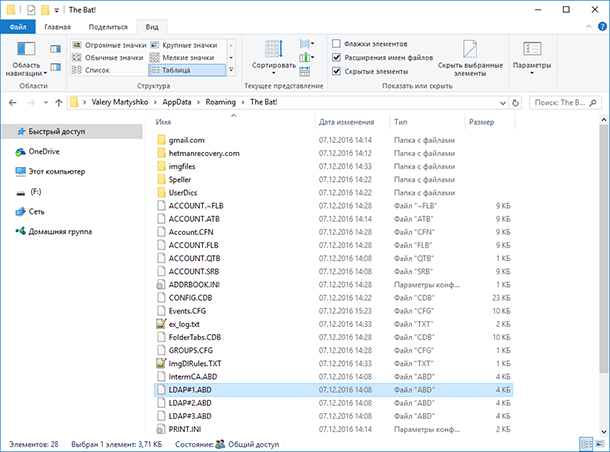Image resolution: width=610 pixels, height=452 pixels.
Task: Sort by Имя column header
Action: pyautogui.click(x=234, y=122)
